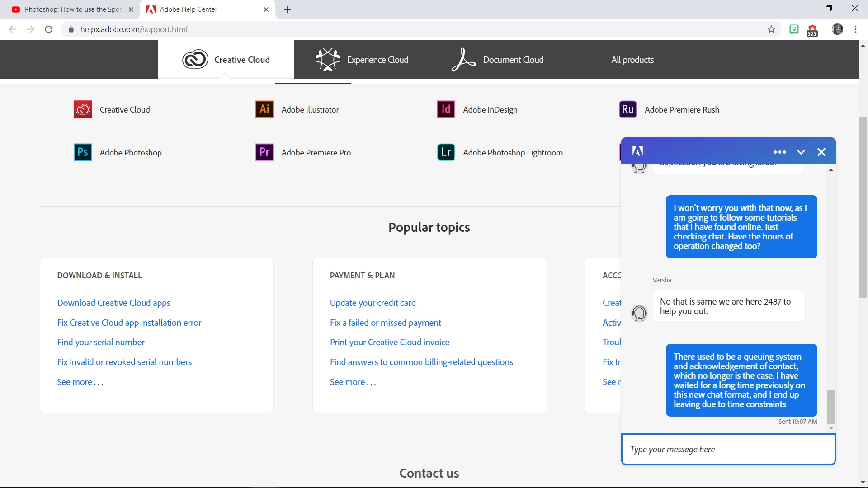
Task: Minimize the chat window with chevron
Action: pos(801,152)
